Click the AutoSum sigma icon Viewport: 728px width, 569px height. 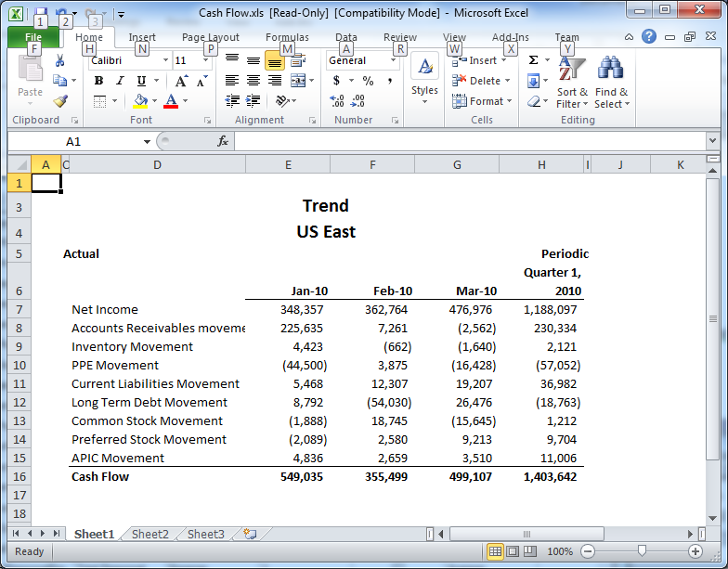click(x=533, y=59)
